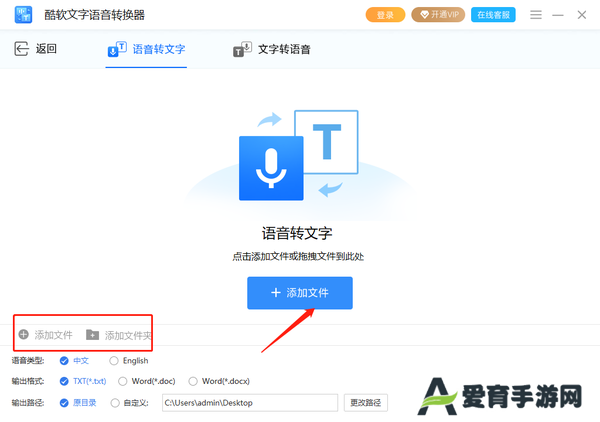Select 原目录 output path option
Image resolution: width=600 pixels, height=422 pixels.
coord(78,402)
